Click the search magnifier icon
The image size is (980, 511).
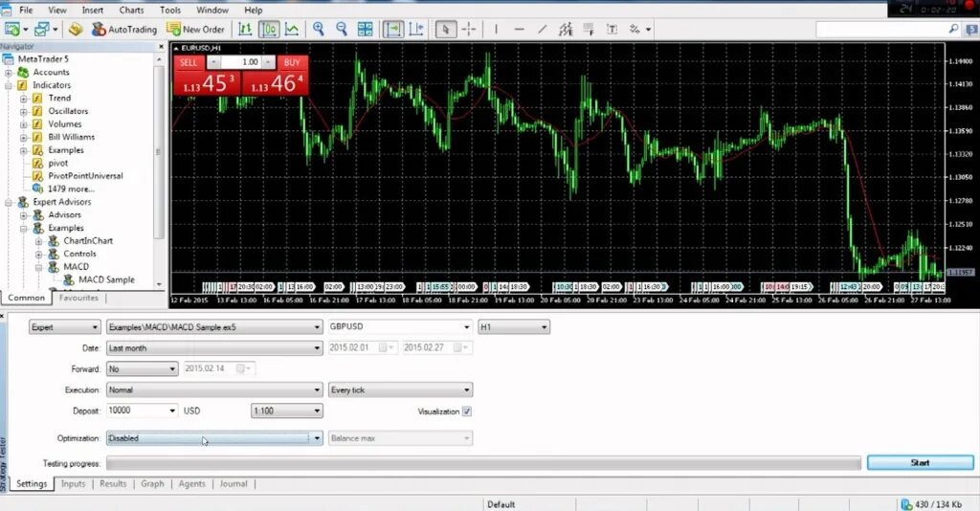tap(953, 29)
